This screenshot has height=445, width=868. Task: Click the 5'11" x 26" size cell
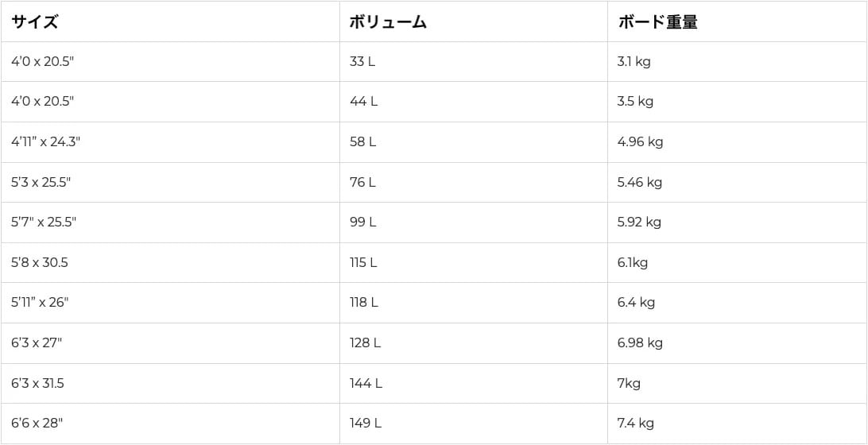(x=170, y=303)
